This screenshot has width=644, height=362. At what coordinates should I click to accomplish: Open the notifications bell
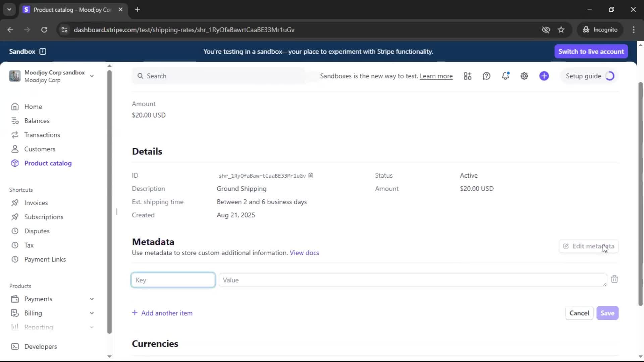tap(505, 76)
